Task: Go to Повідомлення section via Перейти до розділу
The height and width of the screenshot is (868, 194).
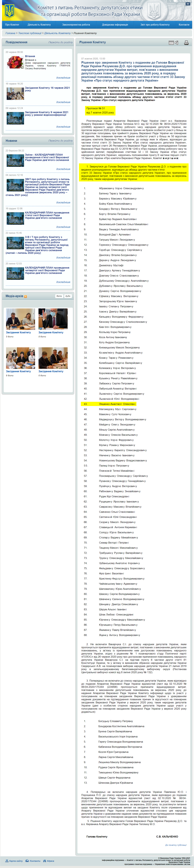Action: coord(61,42)
